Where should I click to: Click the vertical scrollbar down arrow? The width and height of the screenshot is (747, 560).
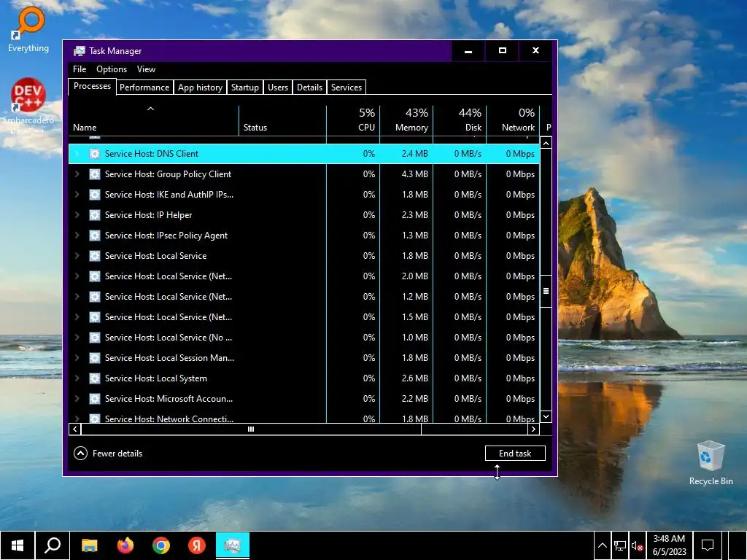546,416
